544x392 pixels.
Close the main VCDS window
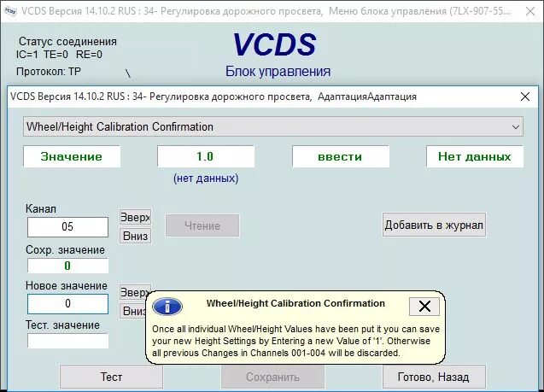pyautogui.click(x=530, y=11)
